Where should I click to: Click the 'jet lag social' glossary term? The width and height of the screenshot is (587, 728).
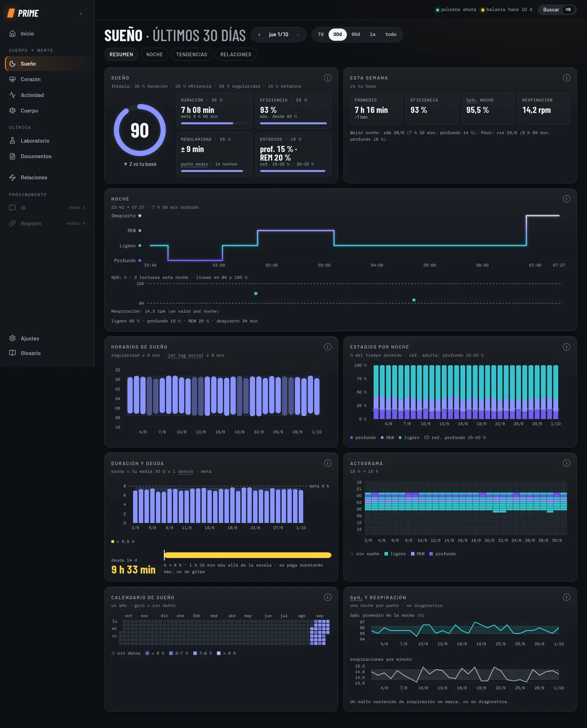186,355
